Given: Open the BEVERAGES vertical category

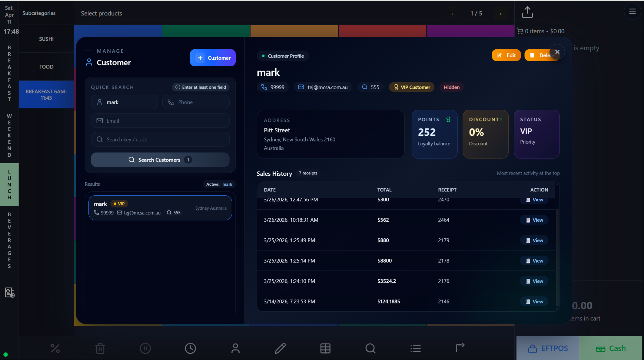Looking at the screenshot, I should point(9,240).
